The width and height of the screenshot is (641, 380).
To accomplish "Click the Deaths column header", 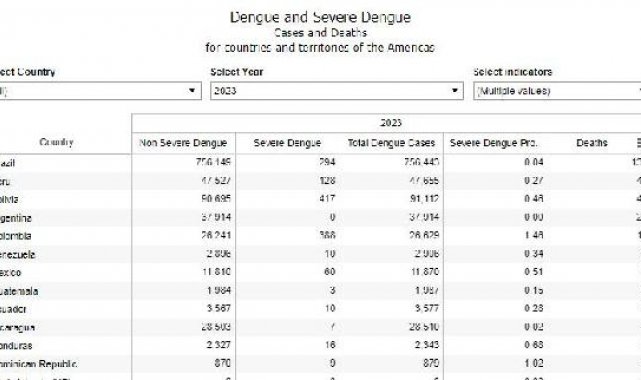I will click(x=592, y=143).
